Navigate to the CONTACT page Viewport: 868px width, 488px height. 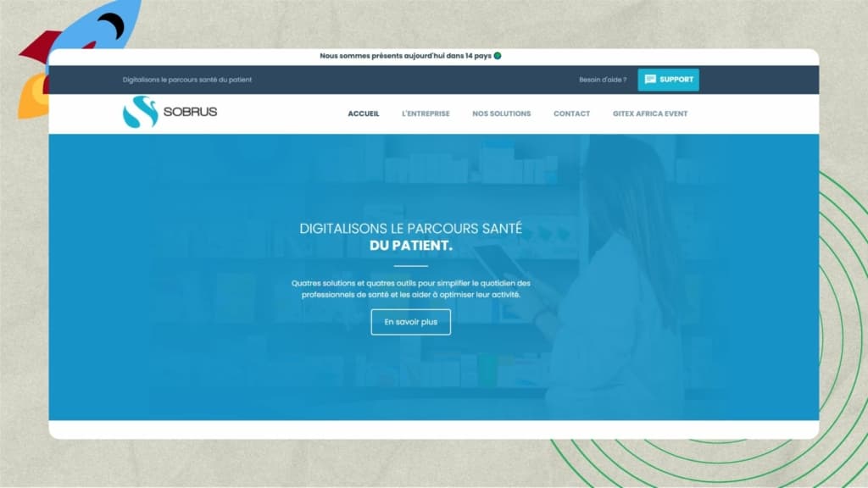tap(572, 114)
